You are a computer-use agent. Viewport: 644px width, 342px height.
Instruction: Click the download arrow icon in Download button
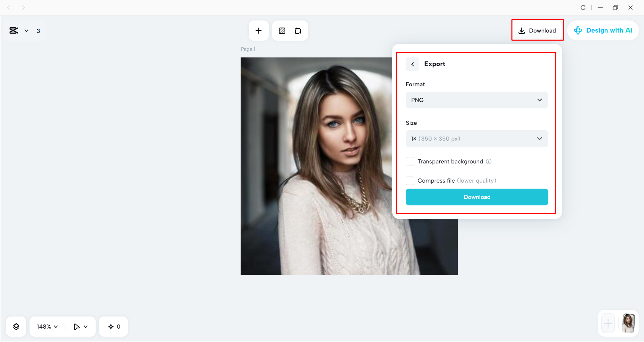[x=522, y=31]
